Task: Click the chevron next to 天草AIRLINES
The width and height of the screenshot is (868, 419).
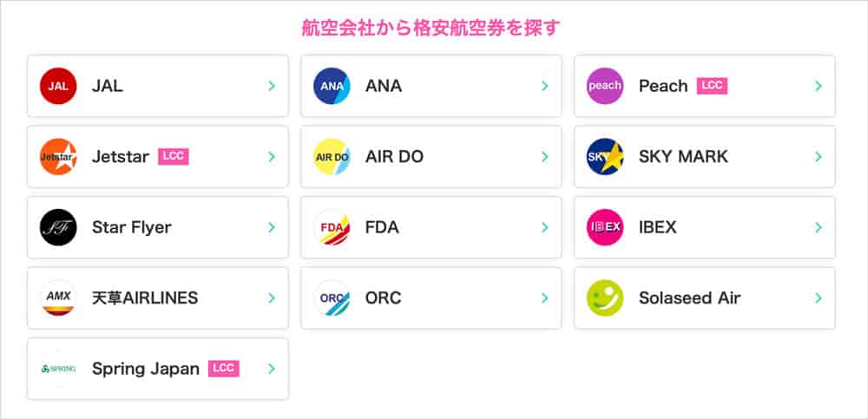Action: pyautogui.click(x=271, y=298)
